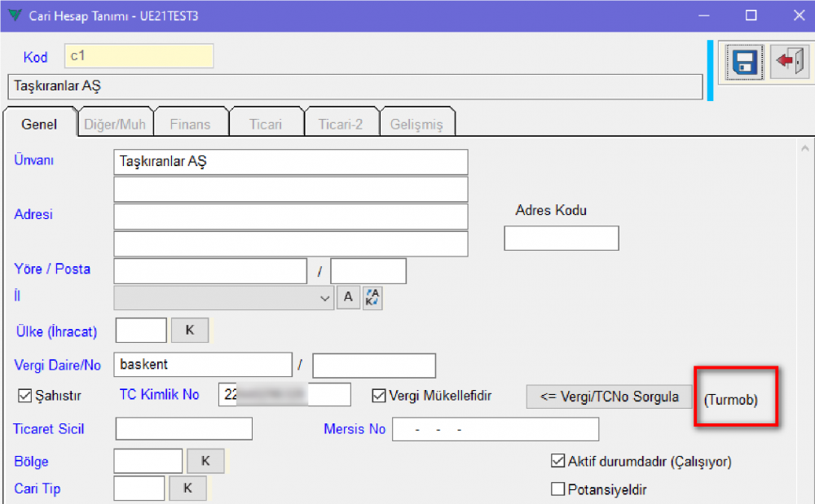The width and height of the screenshot is (815, 504).
Task: Switch to the Finans tab
Action: tap(190, 125)
